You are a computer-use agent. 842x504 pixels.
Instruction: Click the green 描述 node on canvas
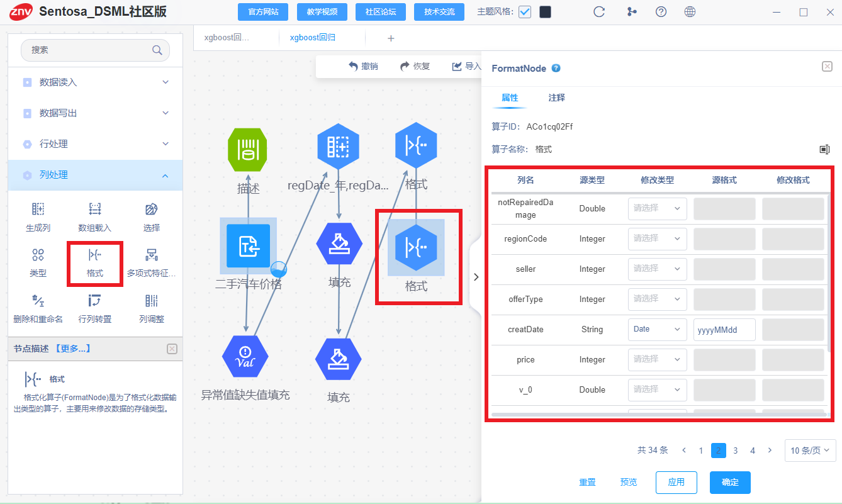click(x=248, y=150)
